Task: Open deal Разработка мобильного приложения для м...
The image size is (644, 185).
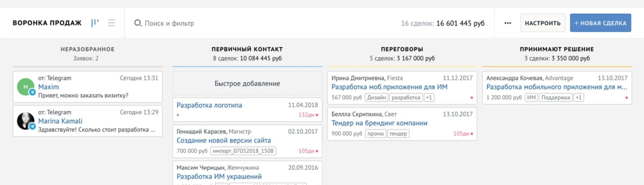Action: [x=556, y=87]
